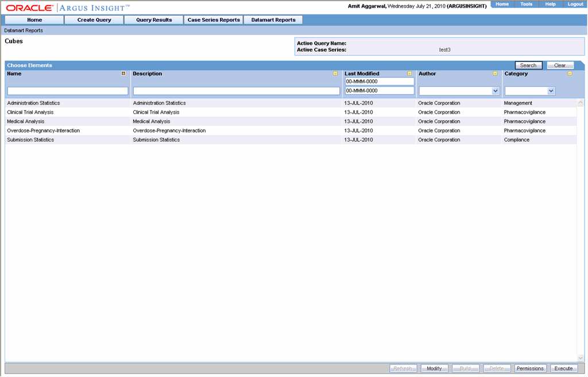Click the Permissions button

(530, 368)
